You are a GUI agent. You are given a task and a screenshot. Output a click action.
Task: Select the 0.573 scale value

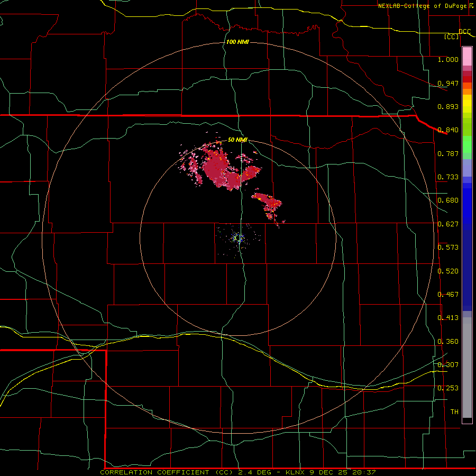(x=448, y=248)
